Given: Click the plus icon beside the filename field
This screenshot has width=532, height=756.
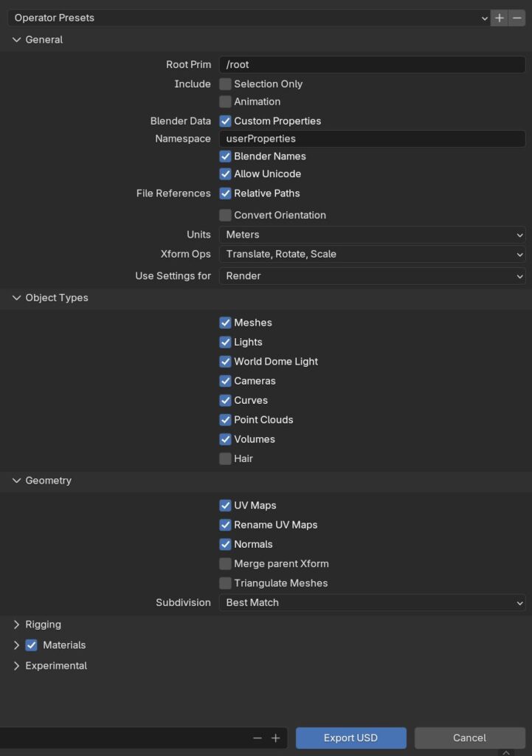Looking at the screenshot, I should point(275,738).
